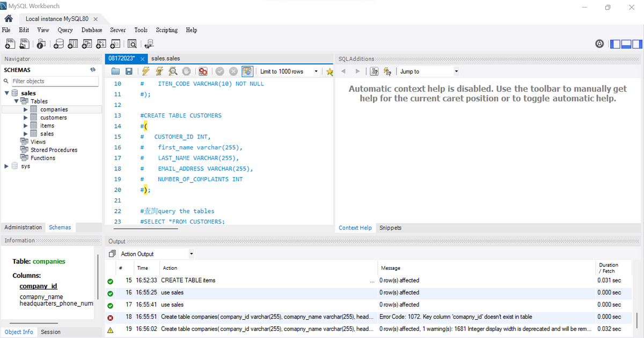644x338 pixels.
Task: Expand the customers table node
Action: click(25, 117)
